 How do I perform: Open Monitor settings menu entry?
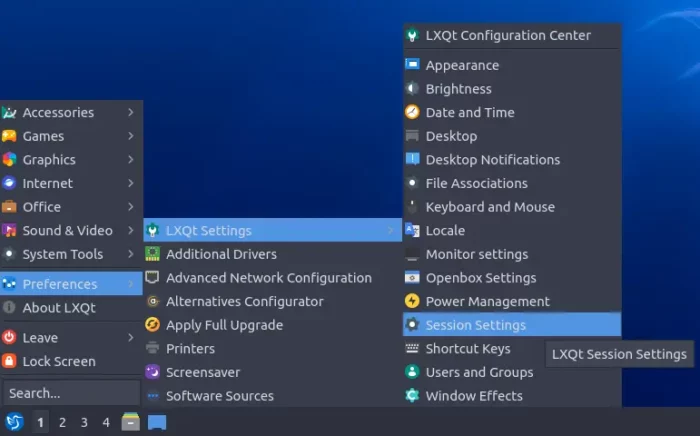(x=512, y=254)
